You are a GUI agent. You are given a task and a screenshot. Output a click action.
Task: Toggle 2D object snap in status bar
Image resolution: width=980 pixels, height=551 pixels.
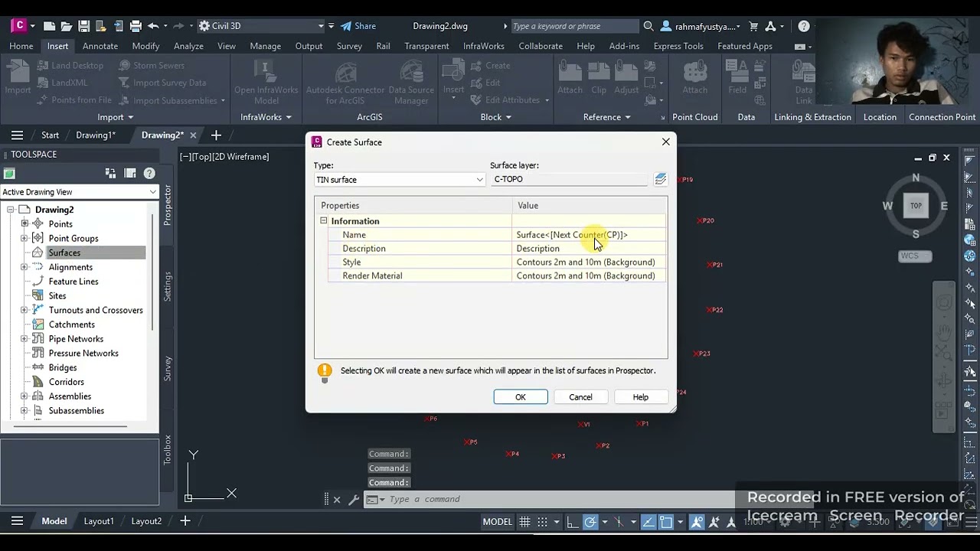click(666, 522)
